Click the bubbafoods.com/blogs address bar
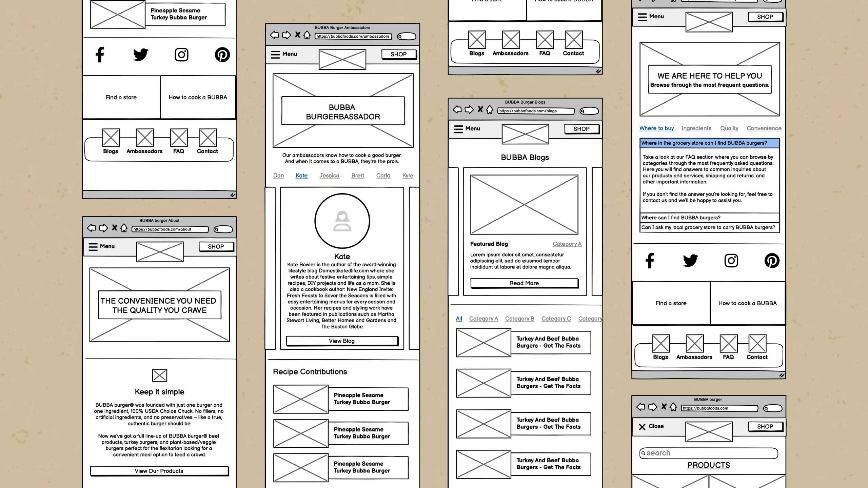This screenshot has width=868, height=488. click(x=536, y=111)
